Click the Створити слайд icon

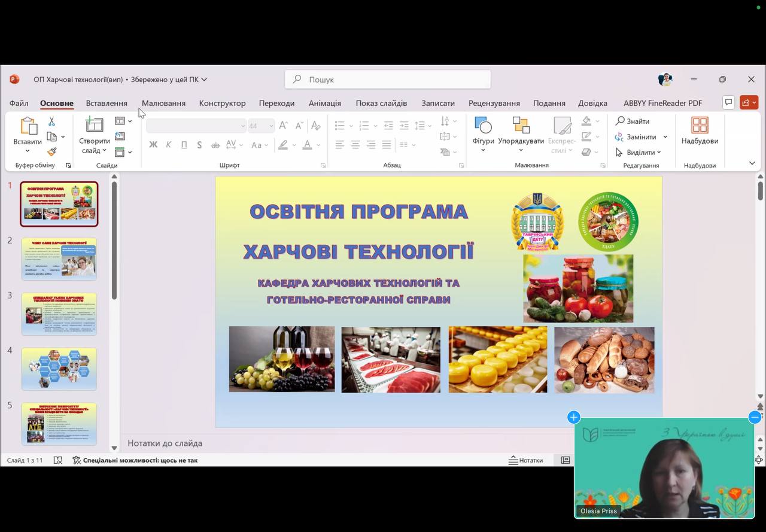point(94,124)
